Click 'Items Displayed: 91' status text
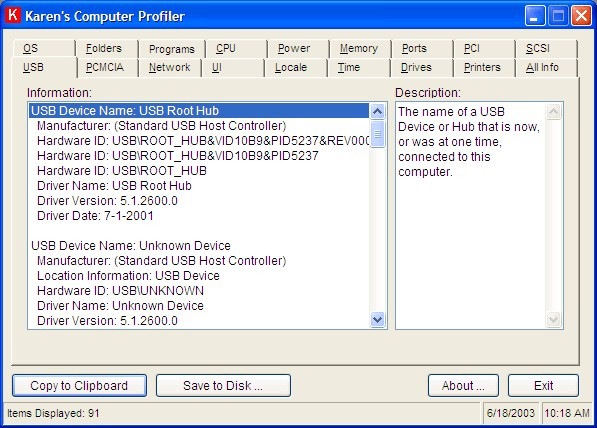 click(x=53, y=413)
